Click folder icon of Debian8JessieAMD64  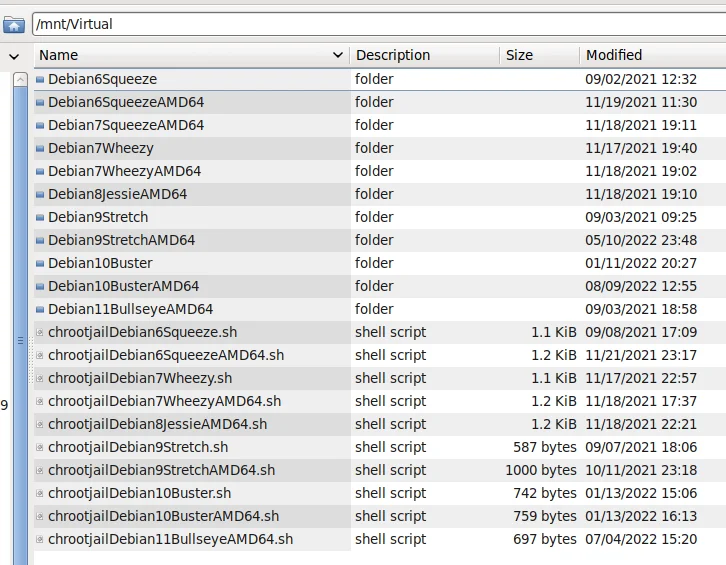click(40, 195)
